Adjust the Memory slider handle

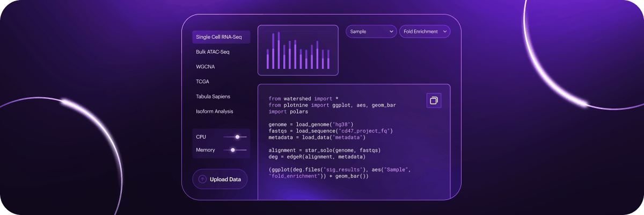[x=232, y=150]
